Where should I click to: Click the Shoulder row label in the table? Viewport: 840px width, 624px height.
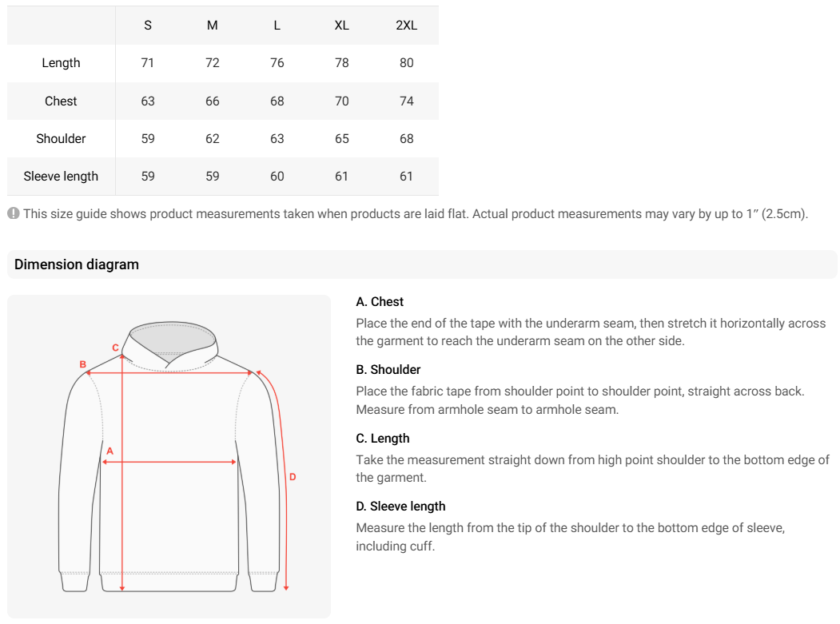click(x=62, y=139)
